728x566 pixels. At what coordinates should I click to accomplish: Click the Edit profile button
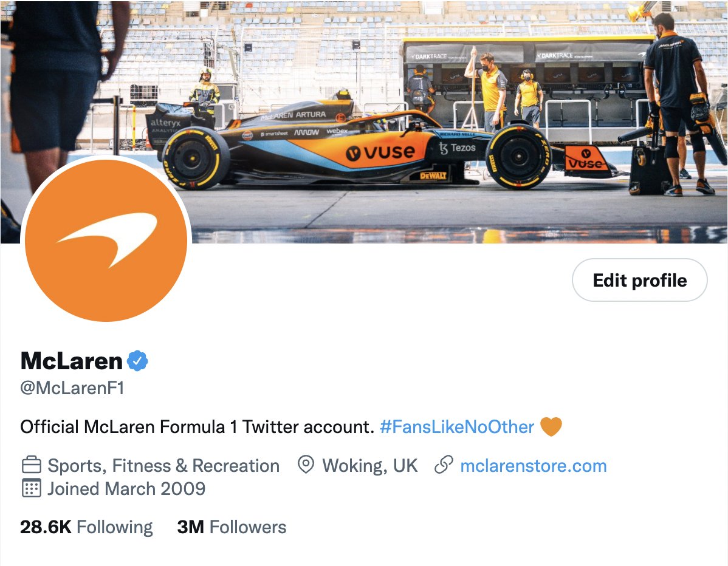click(x=639, y=280)
